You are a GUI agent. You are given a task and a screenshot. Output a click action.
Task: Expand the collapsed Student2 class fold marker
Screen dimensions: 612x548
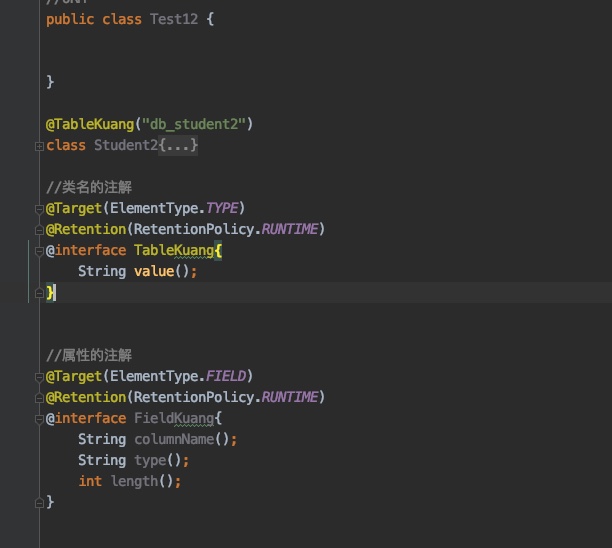pyautogui.click(x=39, y=146)
